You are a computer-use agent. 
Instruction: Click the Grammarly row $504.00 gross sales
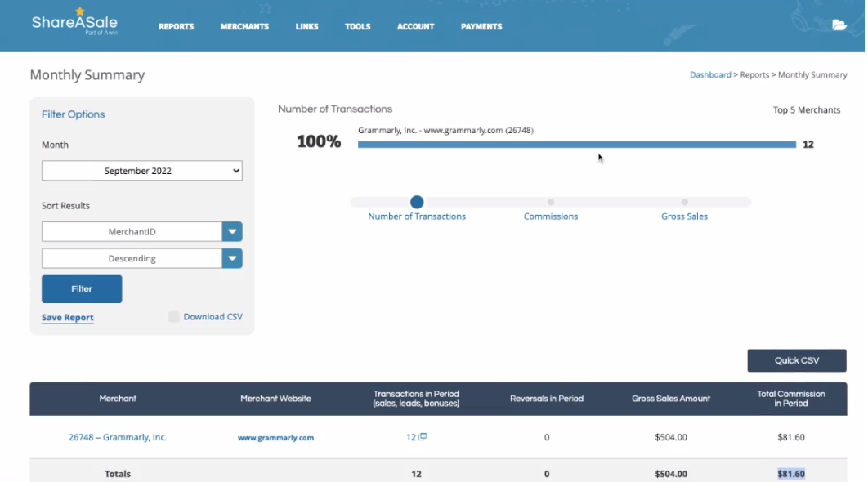pyautogui.click(x=671, y=437)
